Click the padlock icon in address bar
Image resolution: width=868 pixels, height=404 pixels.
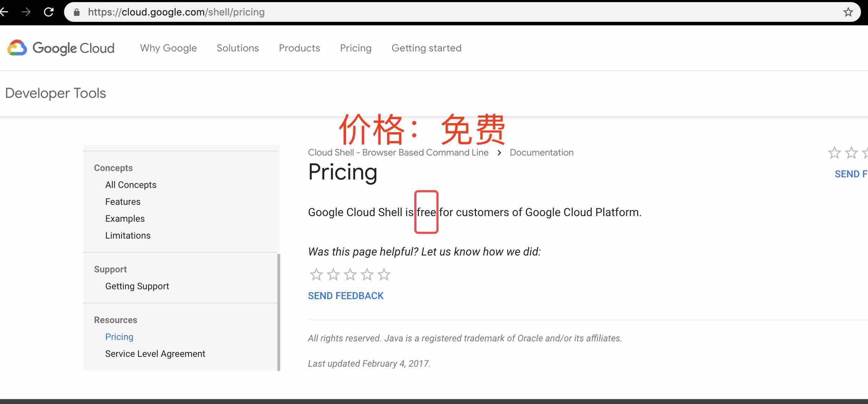click(x=77, y=12)
